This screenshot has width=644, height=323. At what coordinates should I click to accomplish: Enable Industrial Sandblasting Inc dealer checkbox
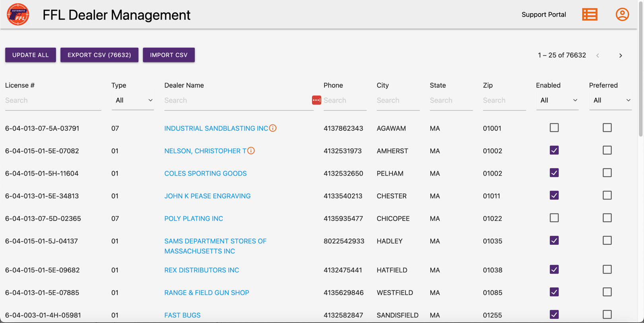tap(554, 128)
